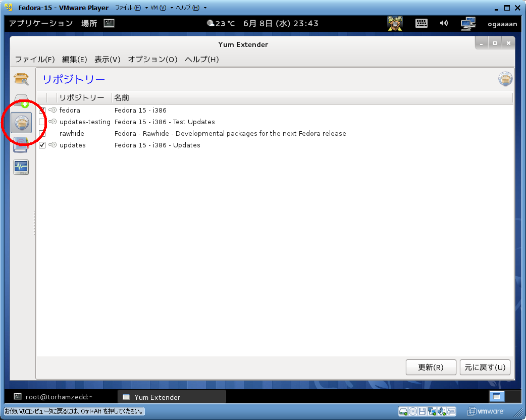This screenshot has height=420, width=526.
Task: Sort by the 名前 column header
Action: click(x=312, y=97)
